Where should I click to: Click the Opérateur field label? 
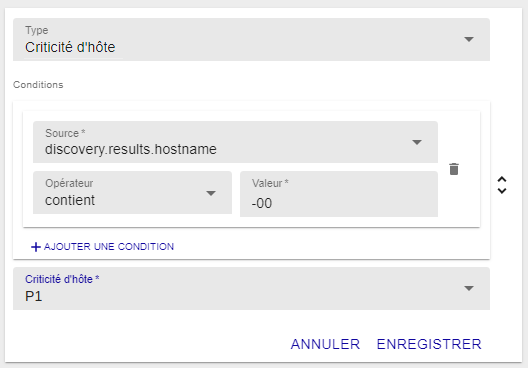pos(69,183)
